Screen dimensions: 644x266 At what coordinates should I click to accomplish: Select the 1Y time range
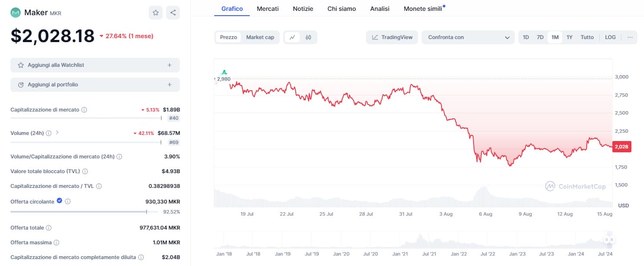(569, 37)
